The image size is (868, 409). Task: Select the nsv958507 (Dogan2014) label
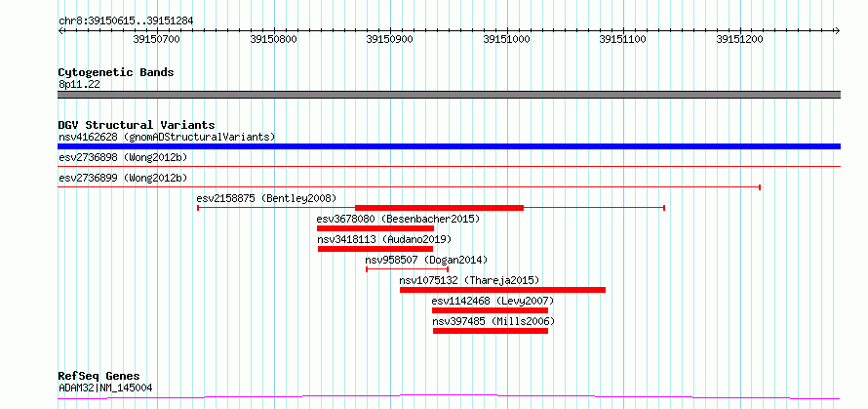pyautogui.click(x=426, y=260)
